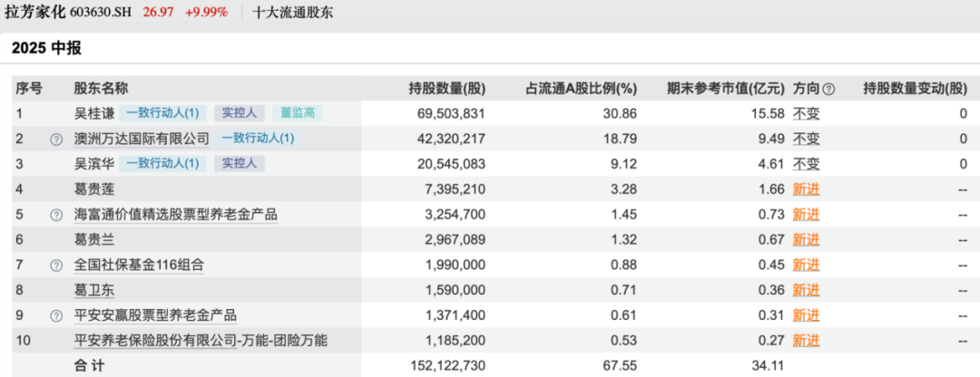Click question mark icon beside 全国社保基金116组合
The width and height of the screenshot is (980, 377).
tap(56, 266)
